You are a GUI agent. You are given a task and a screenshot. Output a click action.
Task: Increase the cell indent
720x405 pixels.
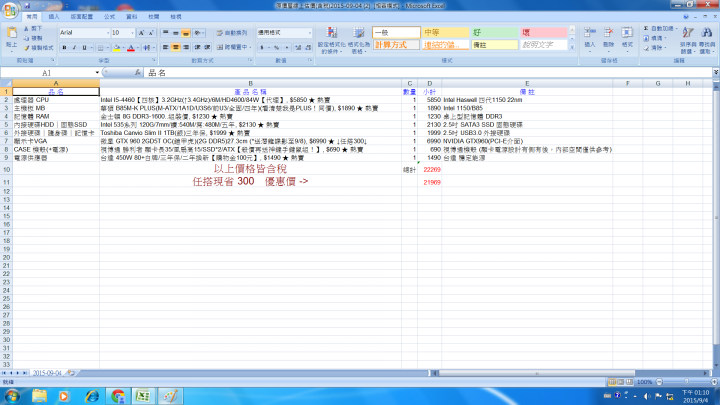click(x=208, y=47)
